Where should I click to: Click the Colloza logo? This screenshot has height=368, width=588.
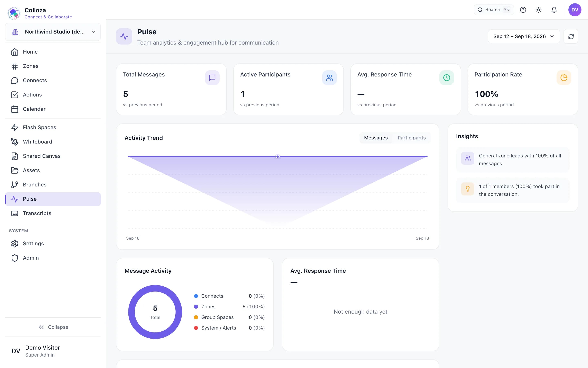[x=14, y=13]
